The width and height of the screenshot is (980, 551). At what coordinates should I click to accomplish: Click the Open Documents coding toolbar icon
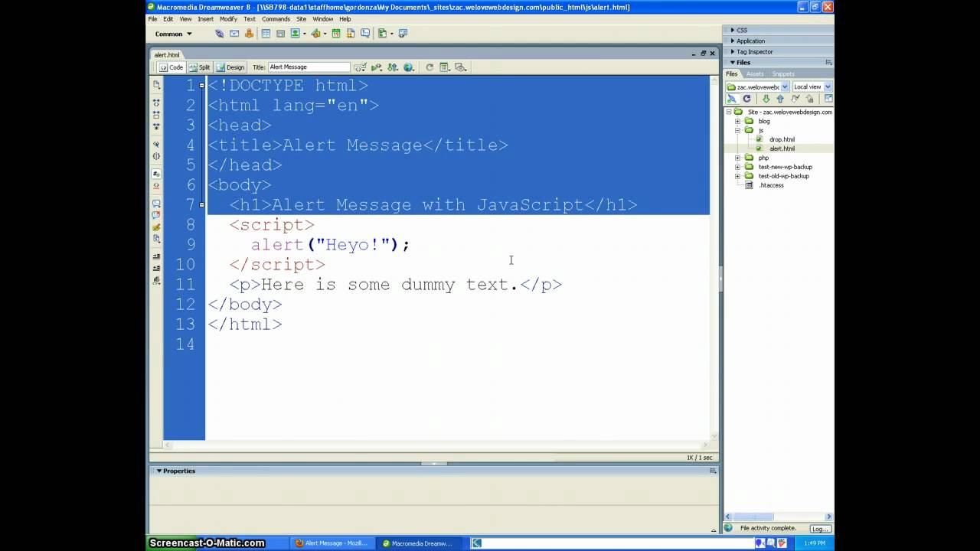tap(156, 85)
